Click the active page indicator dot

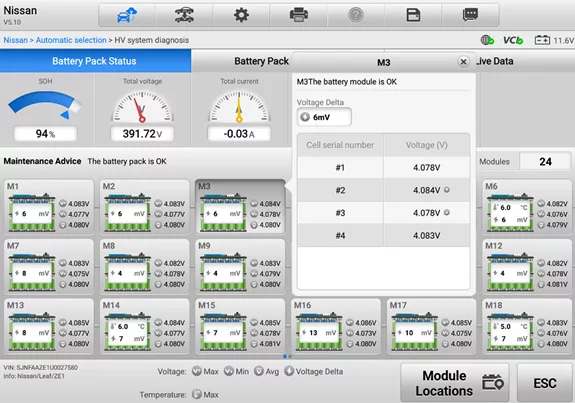pos(285,356)
